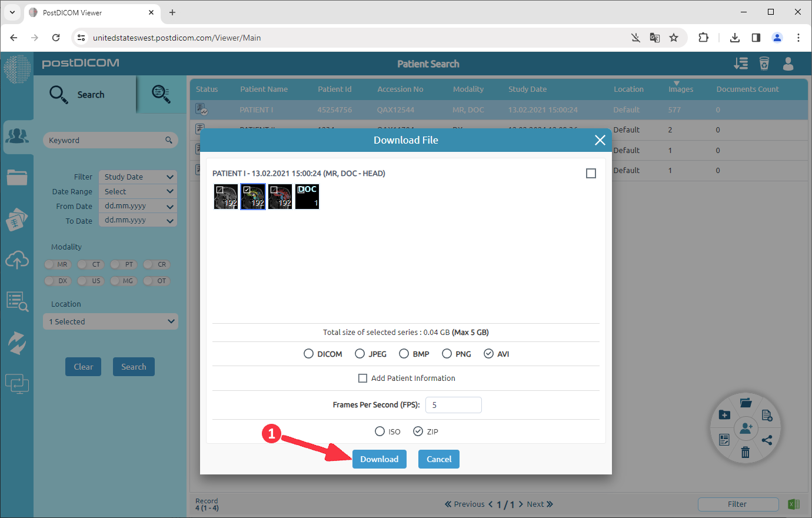Click the Share icon on the radial menu

point(768,440)
